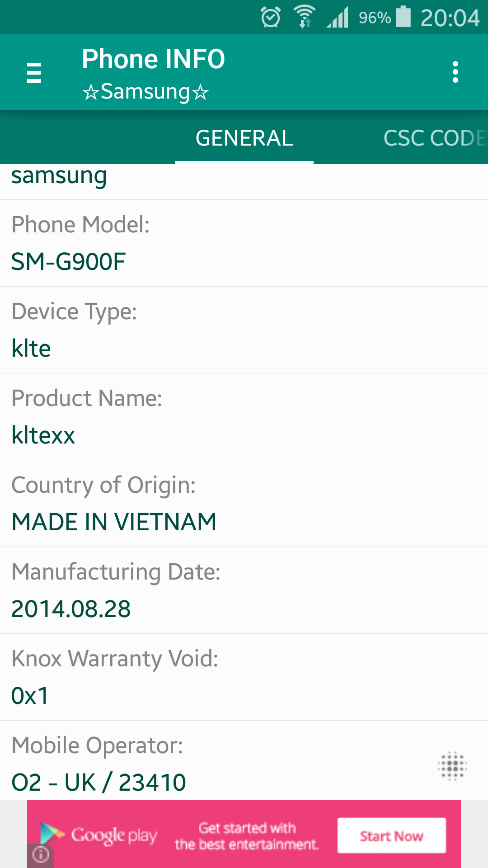This screenshot has height=868, width=488.
Task: Click Start Now in the ad banner
Action: click(392, 836)
